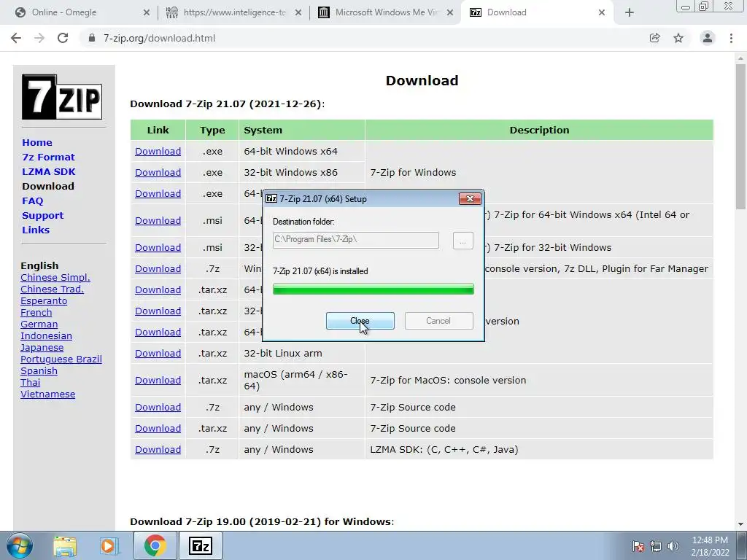Bookmark this page with the star icon

coord(678,38)
